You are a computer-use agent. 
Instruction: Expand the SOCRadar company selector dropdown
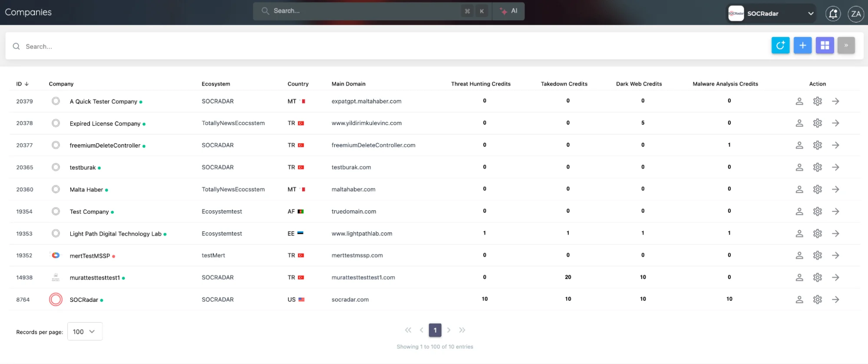pyautogui.click(x=771, y=13)
